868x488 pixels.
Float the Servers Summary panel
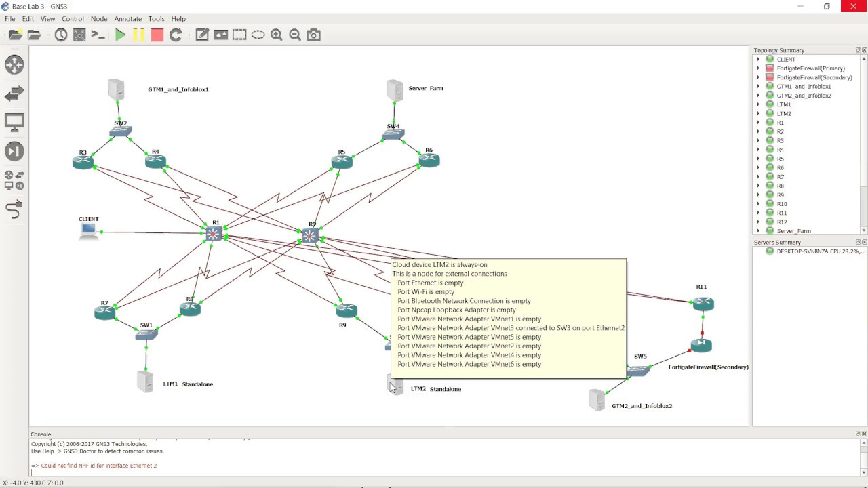858,242
